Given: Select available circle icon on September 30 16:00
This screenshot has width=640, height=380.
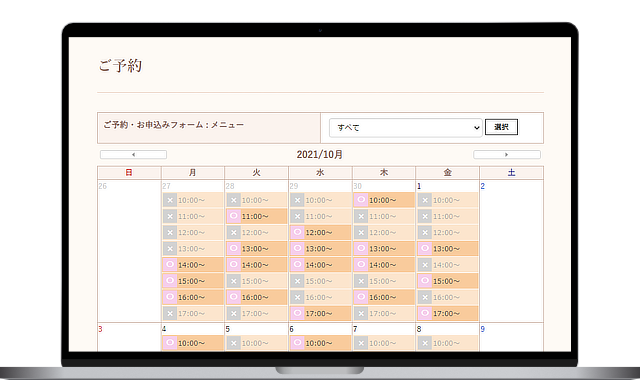Looking at the screenshot, I should [361, 297].
